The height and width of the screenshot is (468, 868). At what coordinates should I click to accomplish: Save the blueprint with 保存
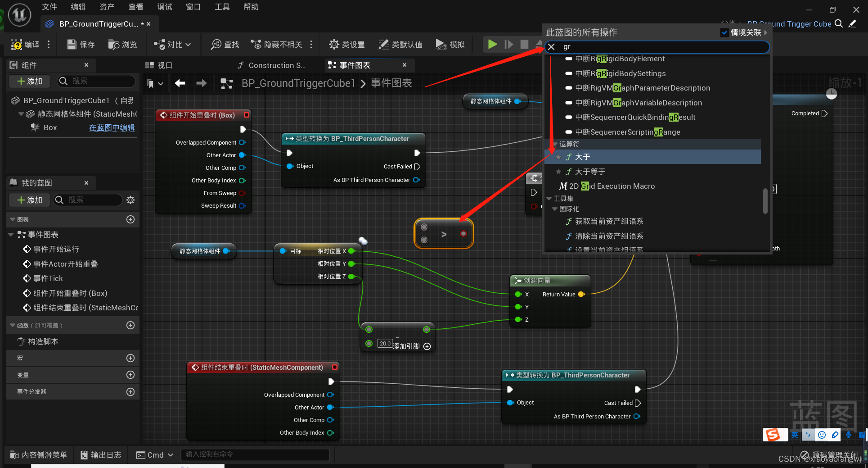(x=81, y=44)
